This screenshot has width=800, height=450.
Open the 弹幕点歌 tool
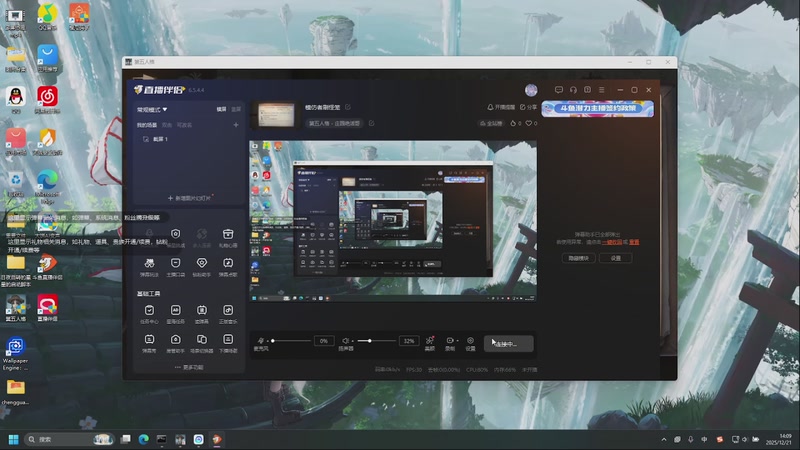point(228,267)
